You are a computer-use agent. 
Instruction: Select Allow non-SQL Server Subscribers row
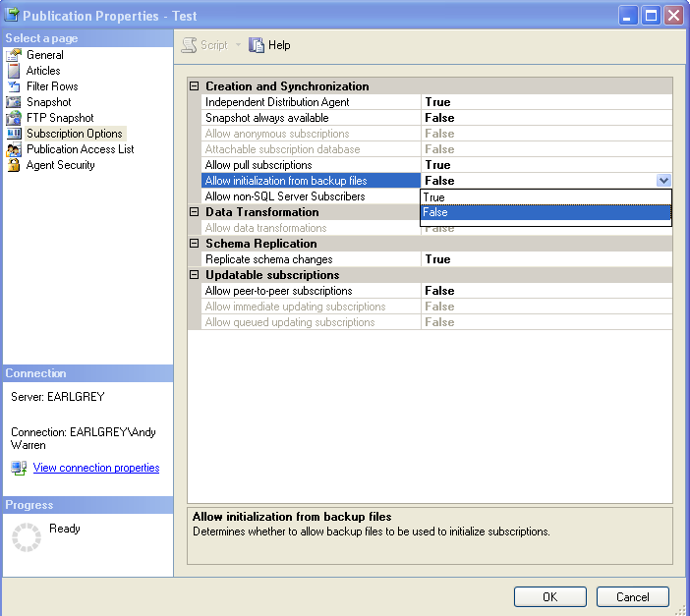pyautogui.click(x=311, y=196)
